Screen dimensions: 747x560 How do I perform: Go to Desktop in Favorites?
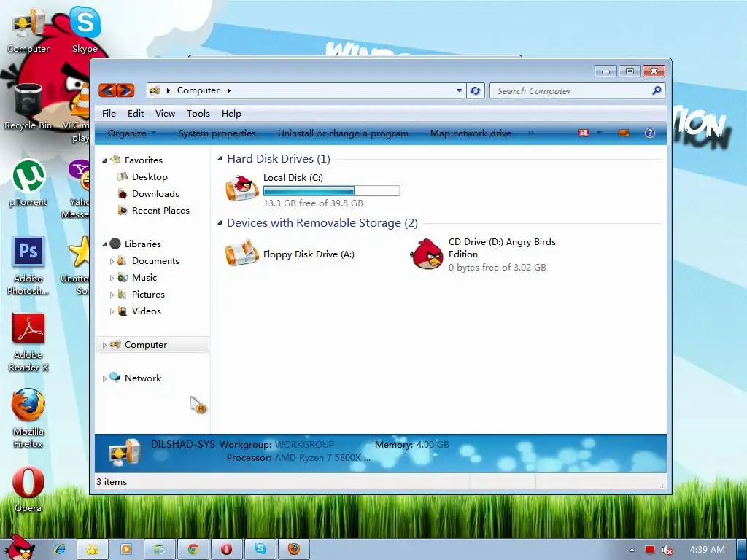pos(150,176)
